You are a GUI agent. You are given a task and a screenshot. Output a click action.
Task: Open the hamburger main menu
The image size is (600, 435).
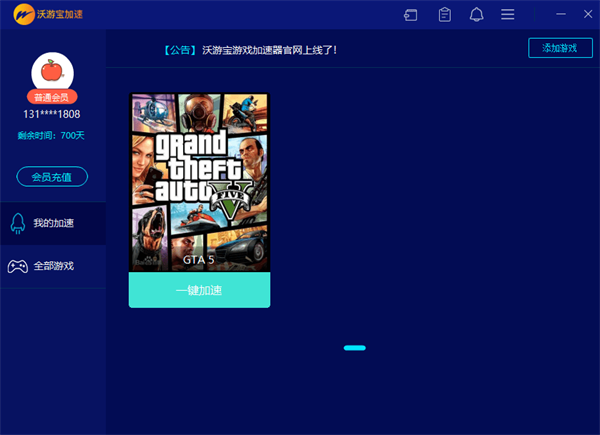pyautogui.click(x=508, y=15)
